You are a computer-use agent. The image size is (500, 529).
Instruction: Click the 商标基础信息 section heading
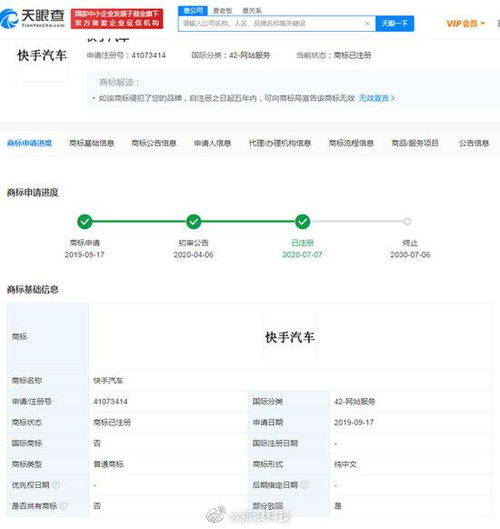(33, 289)
